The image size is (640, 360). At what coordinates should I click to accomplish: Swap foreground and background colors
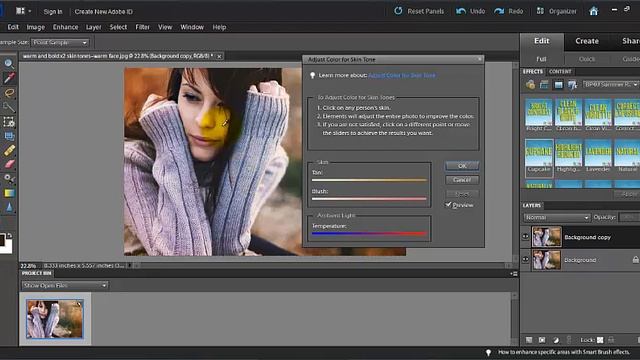coord(9,236)
